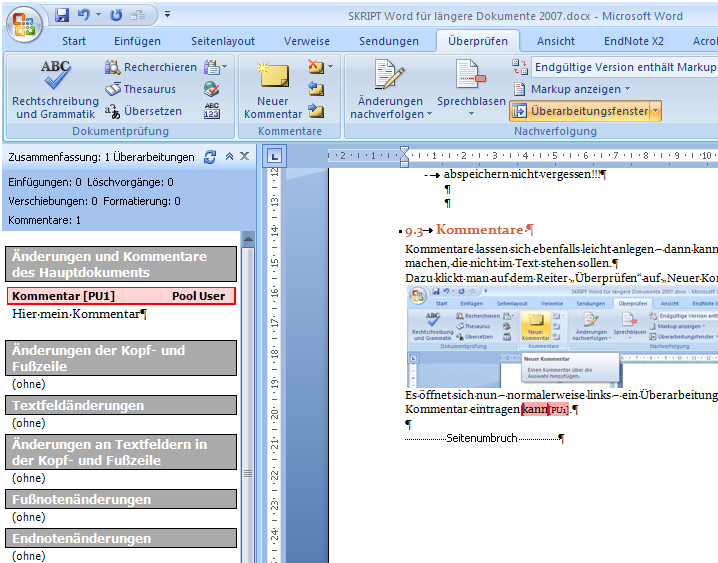Click the Endnotenänderungen header
This screenshot has width=718, height=563.
pos(121,538)
